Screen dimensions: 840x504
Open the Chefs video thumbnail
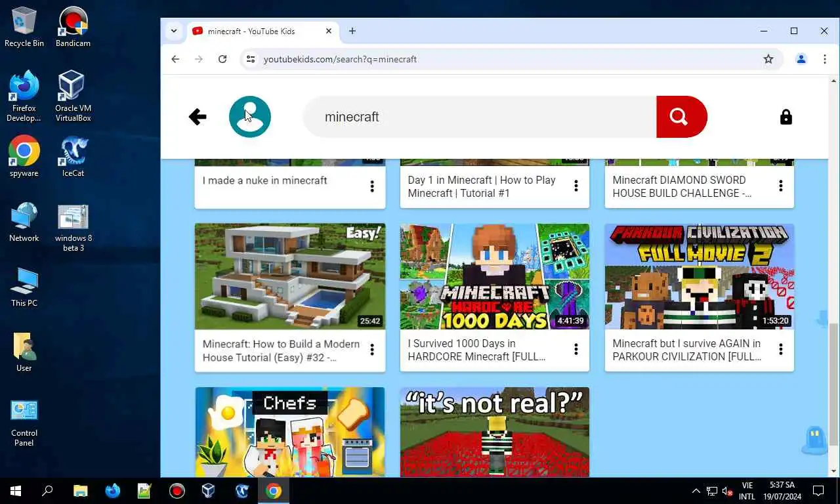[290, 432]
